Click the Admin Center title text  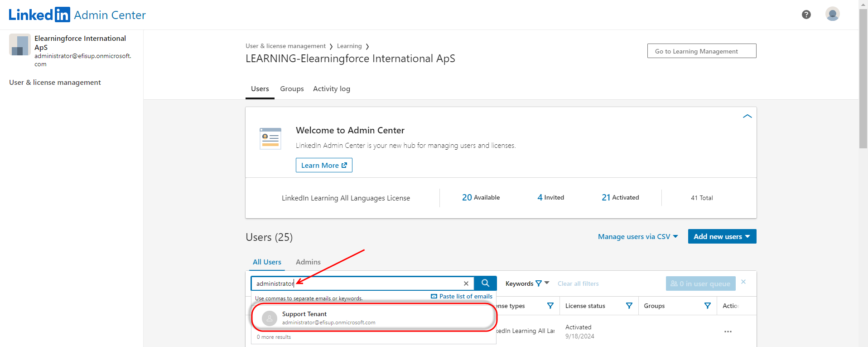(110, 15)
